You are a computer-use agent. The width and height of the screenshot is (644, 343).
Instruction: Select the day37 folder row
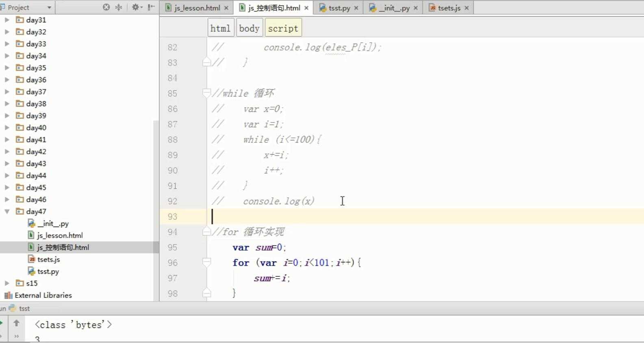click(x=77, y=92)
